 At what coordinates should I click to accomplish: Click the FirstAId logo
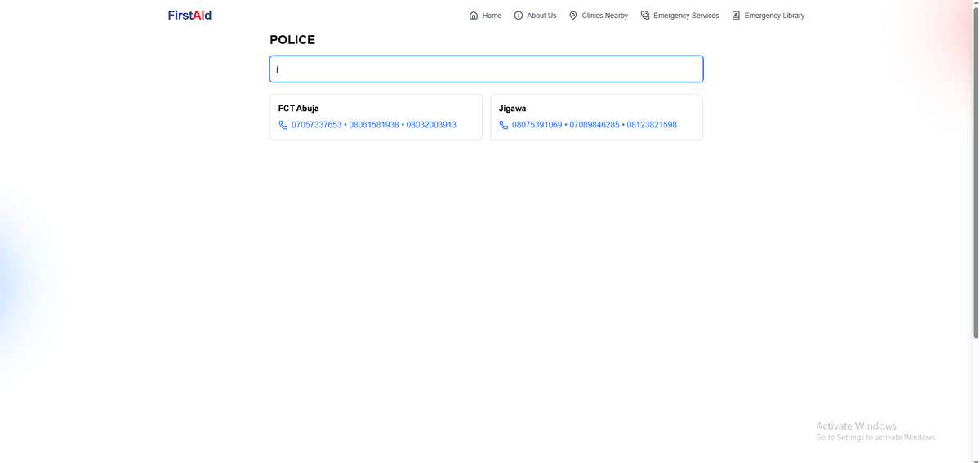click(x=189, y=15)
